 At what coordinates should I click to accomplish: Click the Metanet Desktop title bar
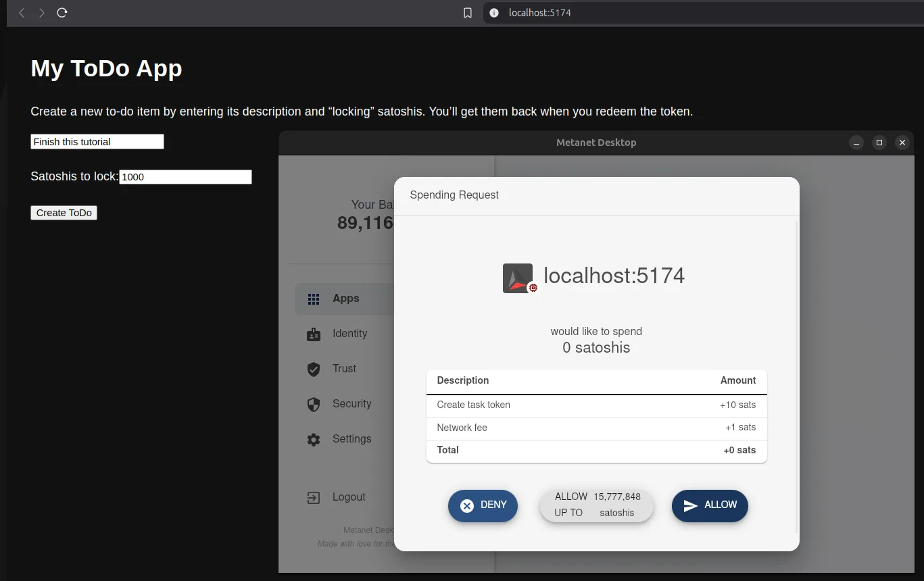pyautogui.click(x=596, y=143)
